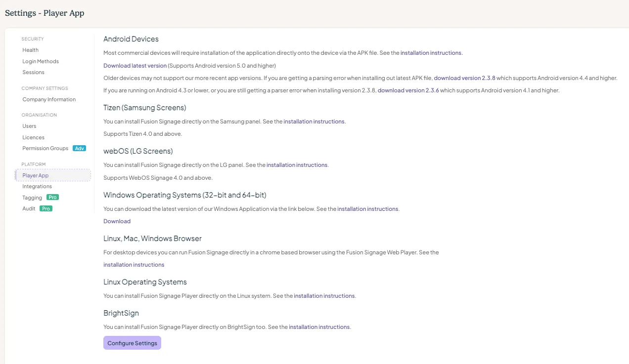Viewport: 629px width, 364px height.
Task: Open Tizen installation instructions link
Action: coord(314,121)
